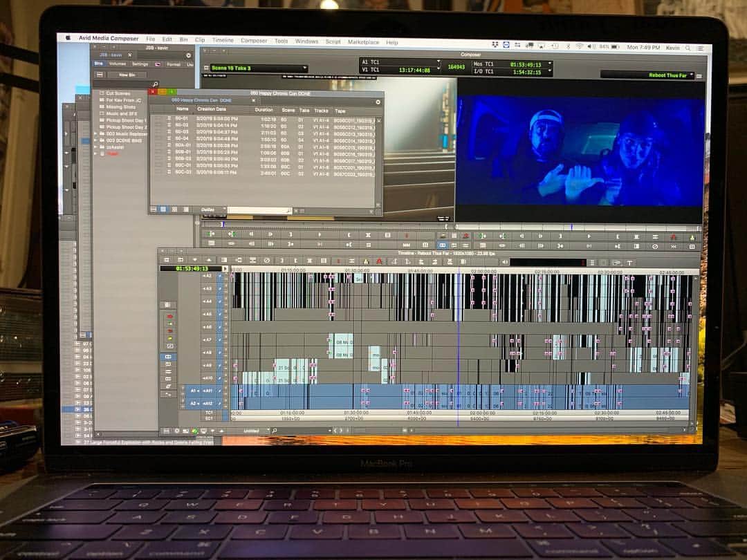Open the Untitled timeline view dropdown
Image resolution: width=747 pixels, height=560 pixels.
[x=253, y=431]
